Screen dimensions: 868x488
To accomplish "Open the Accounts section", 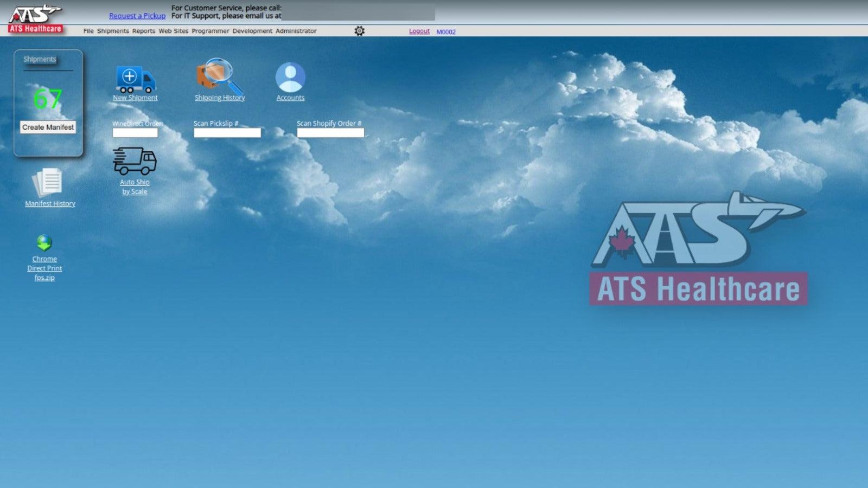I will tap(290, 98).
